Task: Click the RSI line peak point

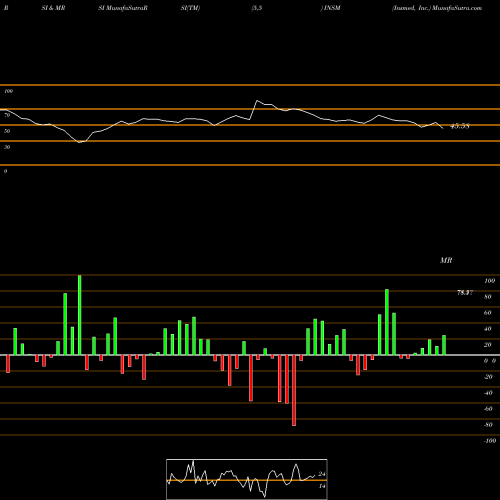Action: click(x=257, y=100)
